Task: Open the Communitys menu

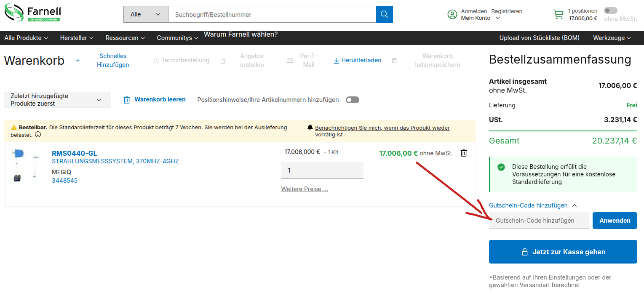Action: click(178, 38)
